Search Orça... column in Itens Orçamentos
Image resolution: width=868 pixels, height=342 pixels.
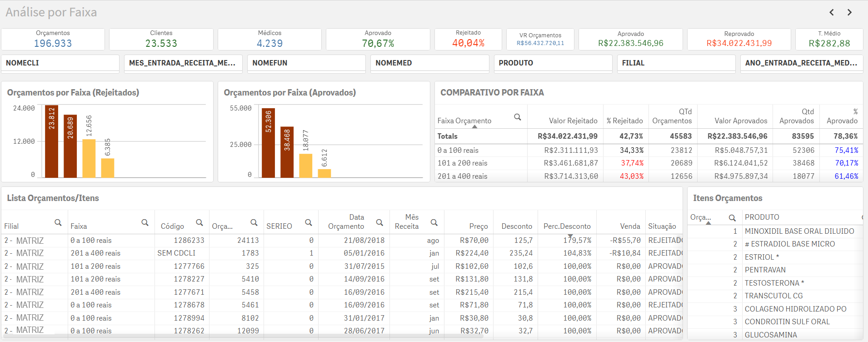click(x=732, y=218)
